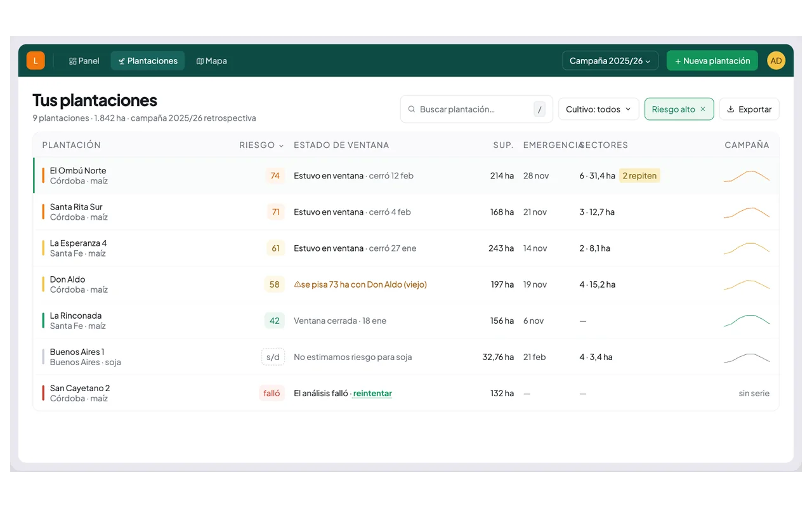Expand the Cultivo: todos dropdown
Image resolution: width=812 pixels, height=508 pixels.
(x=599, y=109)
